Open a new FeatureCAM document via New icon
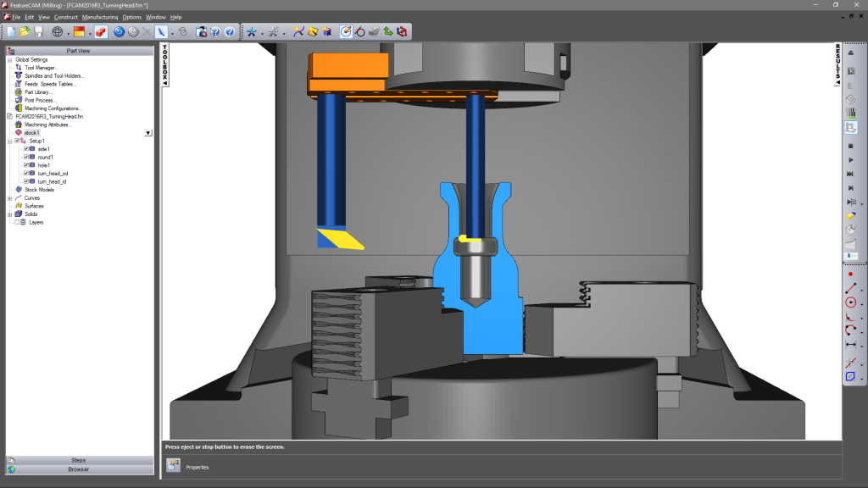Viewport: 868px width, 488px height. [x=12, y=32]
